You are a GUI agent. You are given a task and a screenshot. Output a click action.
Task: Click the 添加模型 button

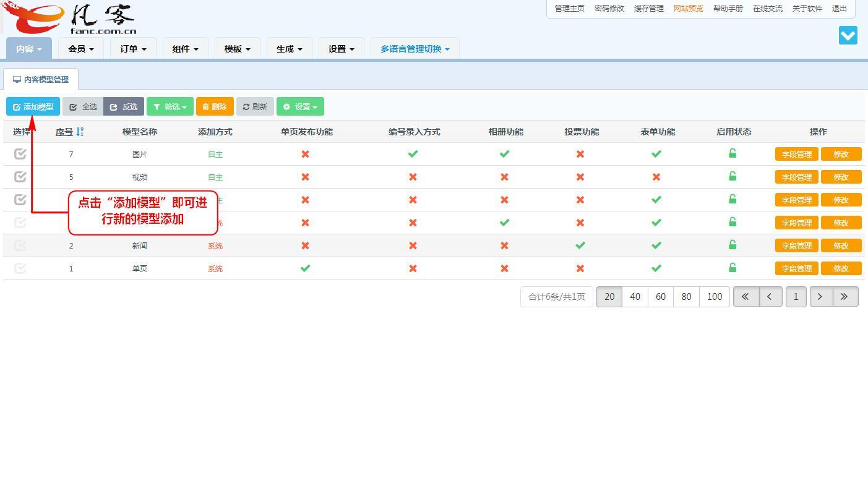(33, 107)
